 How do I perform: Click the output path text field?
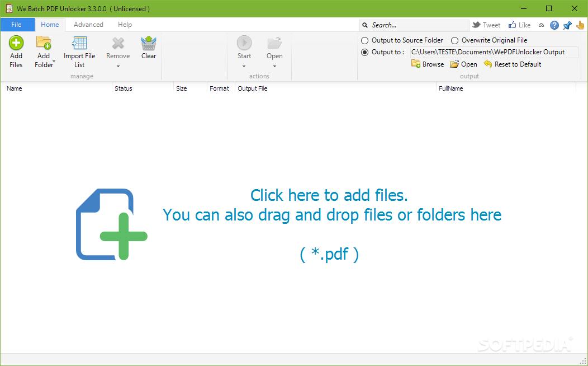[x=494, y=52]
